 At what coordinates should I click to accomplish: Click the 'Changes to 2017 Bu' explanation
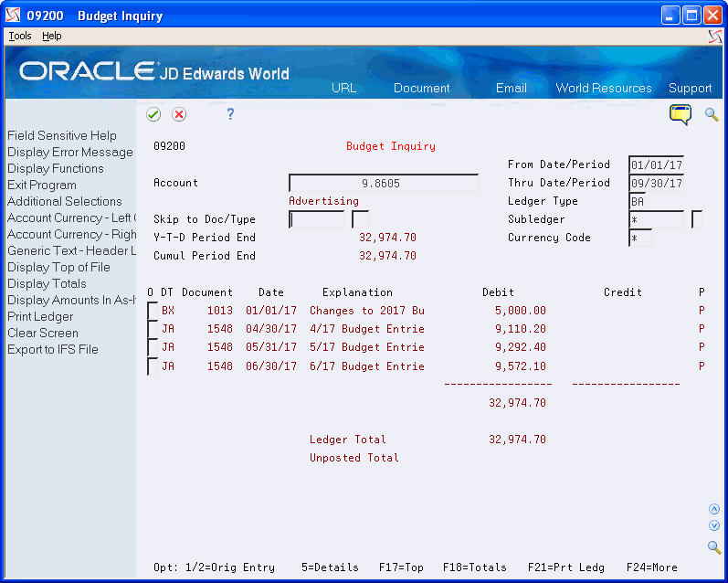(367, 311)
